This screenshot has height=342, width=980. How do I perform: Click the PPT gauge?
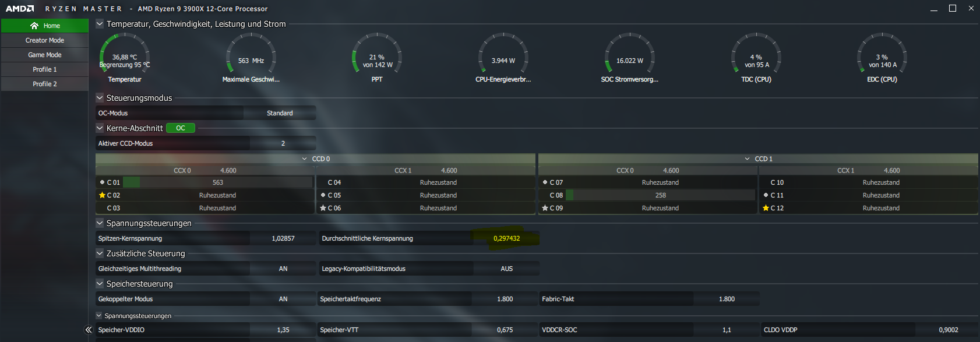click(377, 57)
